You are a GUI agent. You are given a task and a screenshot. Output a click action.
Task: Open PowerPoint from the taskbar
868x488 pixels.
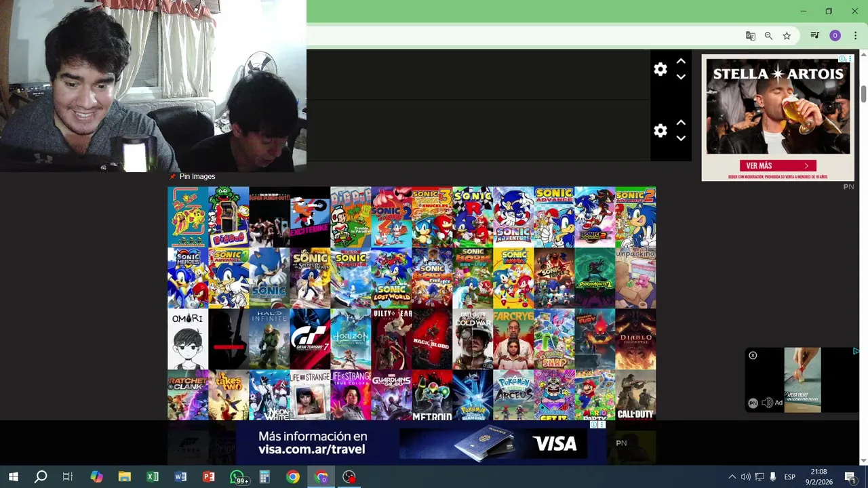[209, 477]
